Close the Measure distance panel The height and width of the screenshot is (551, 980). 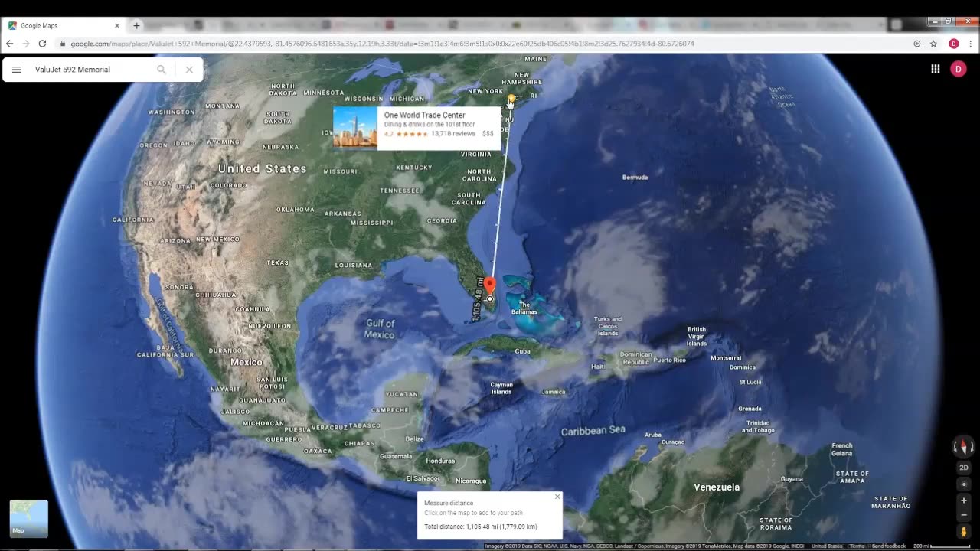tap(557, 497)
